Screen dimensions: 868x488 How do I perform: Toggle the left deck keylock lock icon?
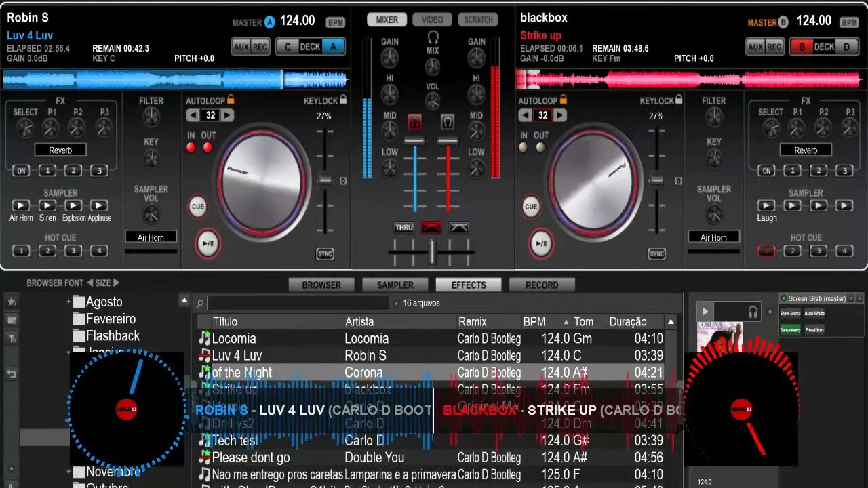(x=343, y=100)
